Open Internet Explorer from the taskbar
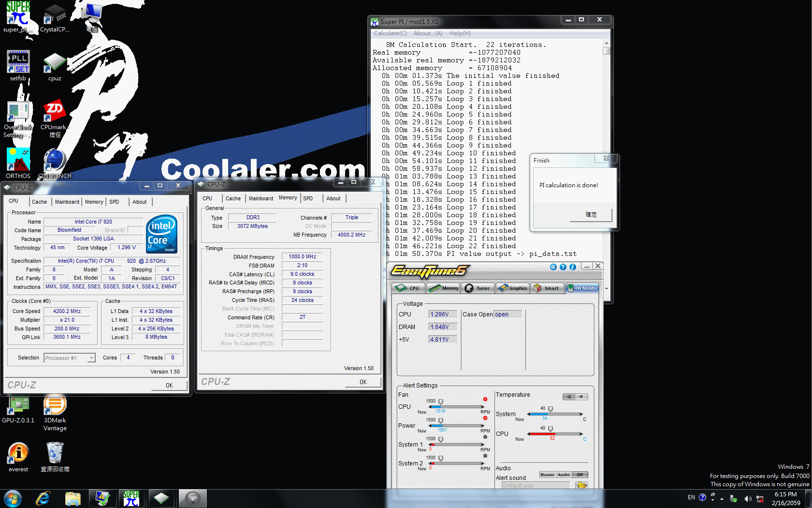 43,498
